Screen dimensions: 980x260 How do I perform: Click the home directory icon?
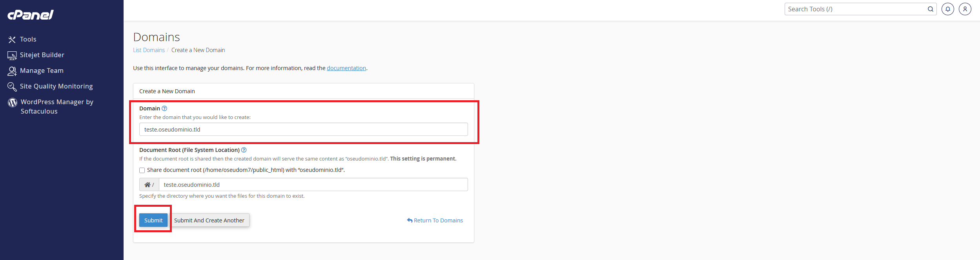148,185
